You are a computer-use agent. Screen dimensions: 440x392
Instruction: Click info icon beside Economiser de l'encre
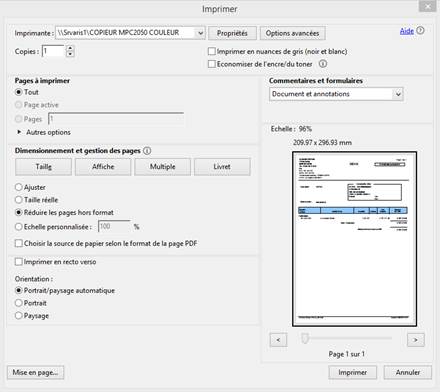(323, 64)
